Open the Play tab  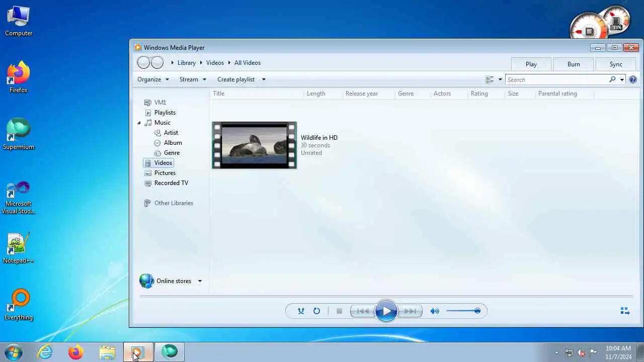[531, 64]
